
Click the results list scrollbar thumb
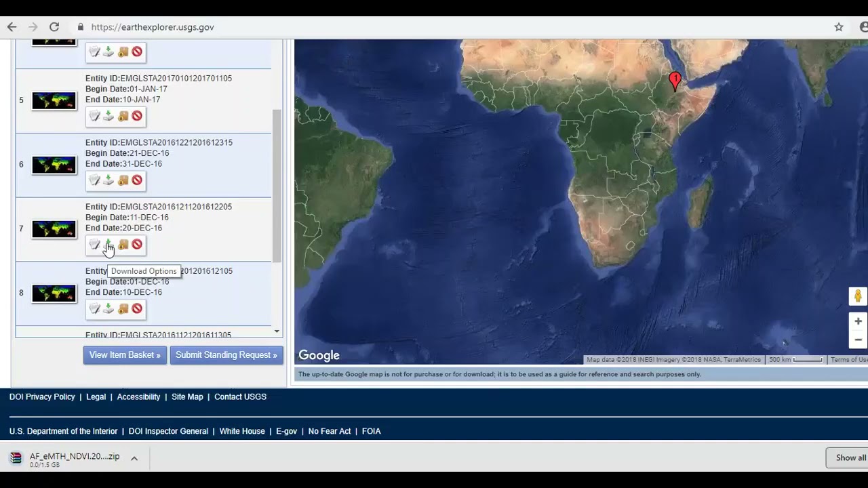point(277,185)
